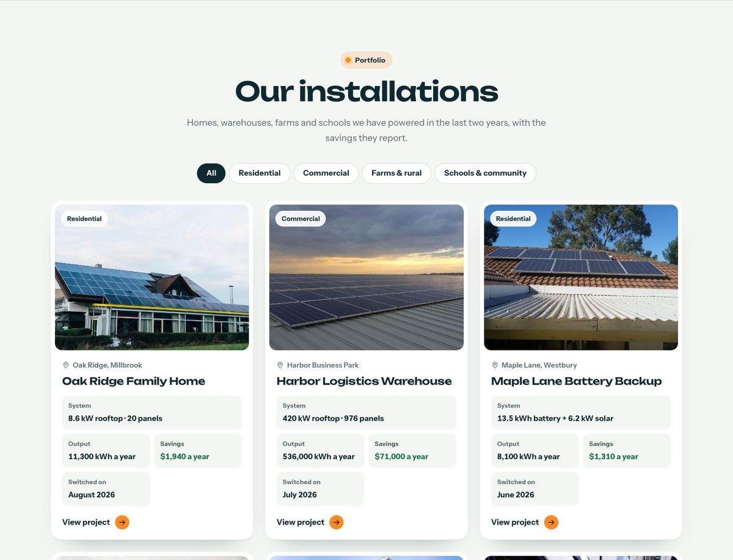The height and width of the screenshot is (560, 733).
Task: Open View project for Oak Ridge Family Home
Action: (x=96, y=522)
